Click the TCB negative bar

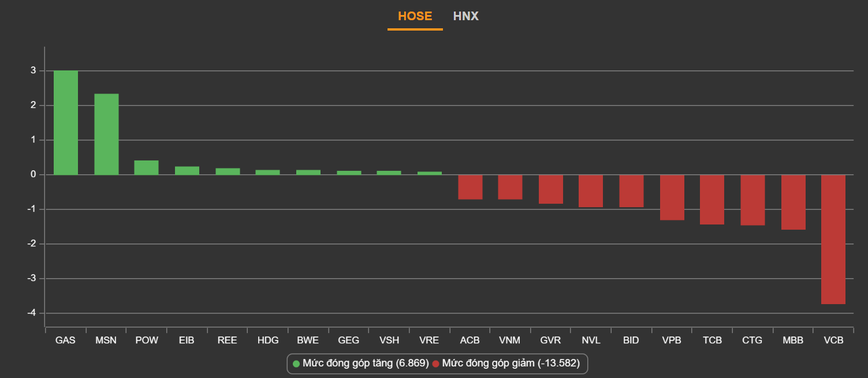712,200
